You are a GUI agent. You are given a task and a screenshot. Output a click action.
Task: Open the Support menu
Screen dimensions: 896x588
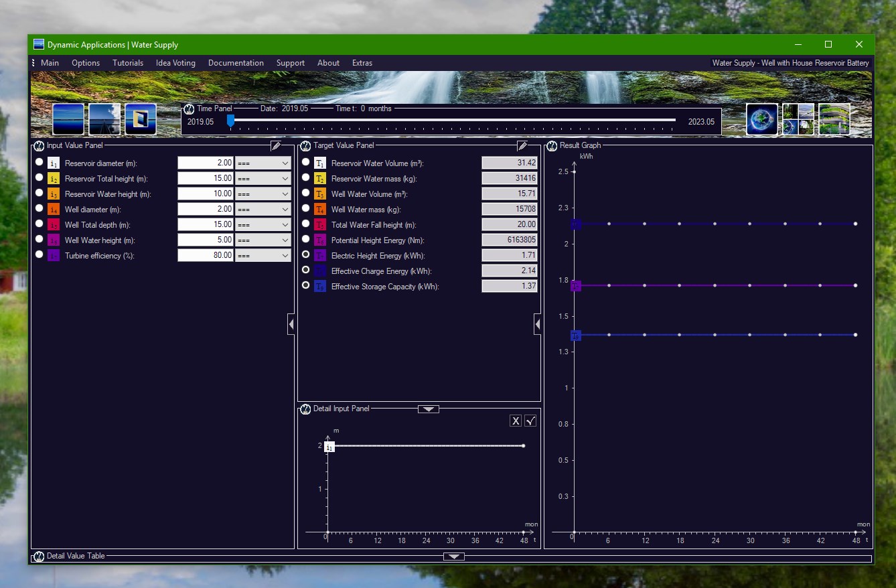click(x=291, y=63)
